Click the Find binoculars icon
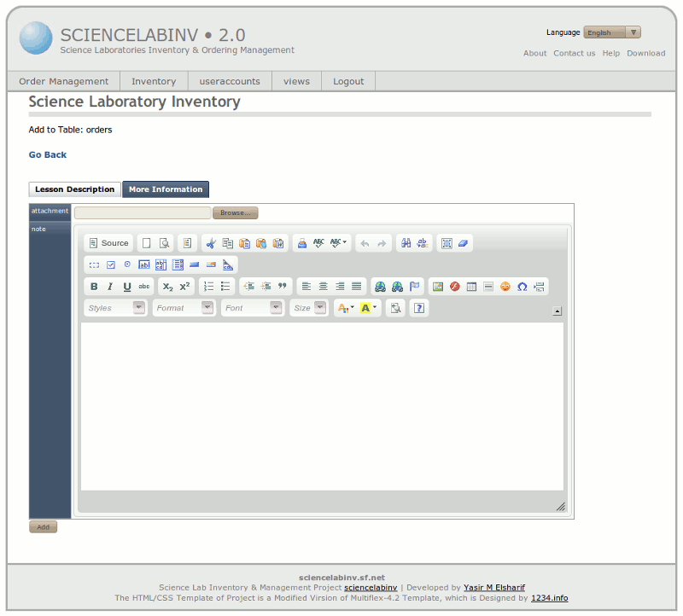This screenshot has height=616, width=683. 406,243
